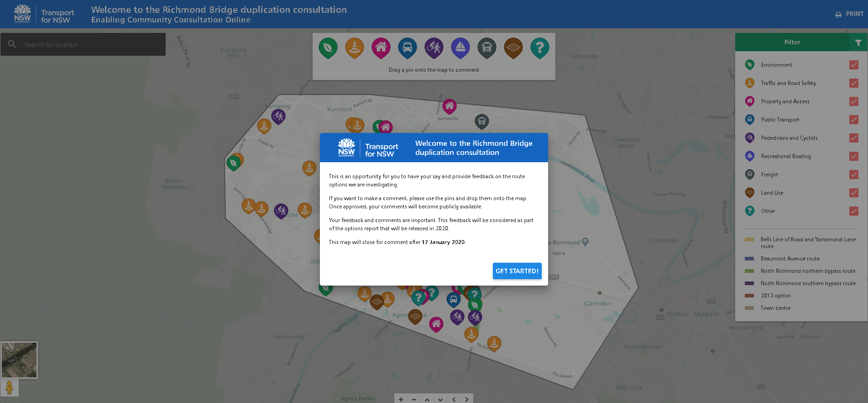Click the funnel filter icon

858,42
